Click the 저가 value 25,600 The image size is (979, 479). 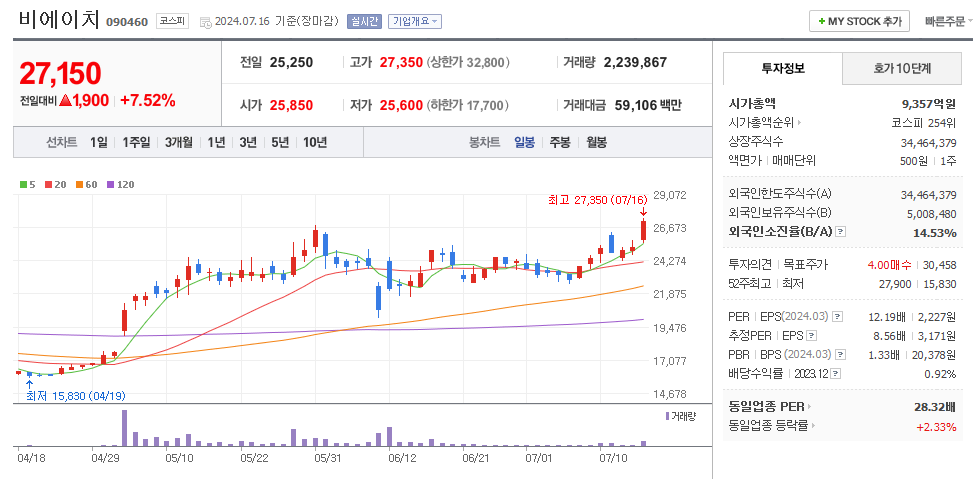click(401, 106)
